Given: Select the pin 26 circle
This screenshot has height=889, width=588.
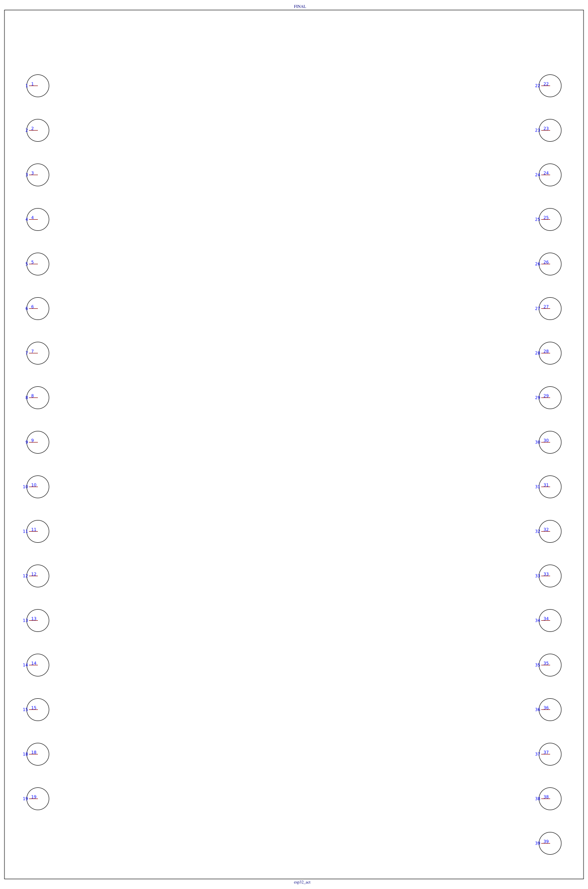Looking at the screenshot, I should pyautogui.click(x=550, y=264).
